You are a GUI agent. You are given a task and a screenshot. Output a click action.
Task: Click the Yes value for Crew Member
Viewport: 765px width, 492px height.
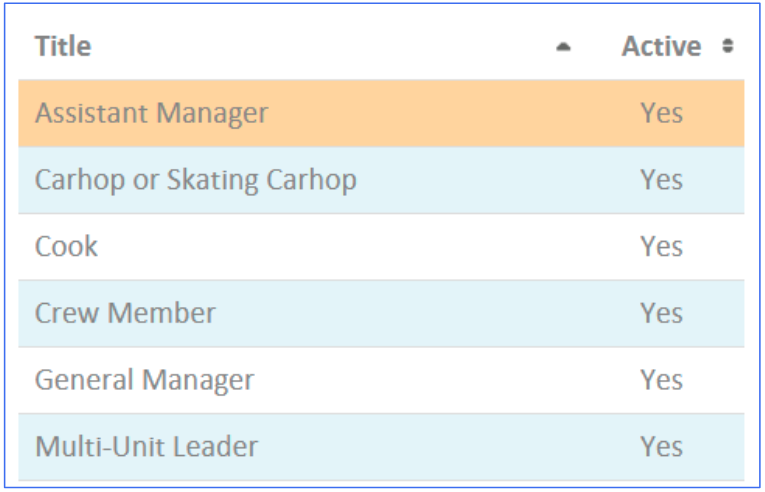661,313
